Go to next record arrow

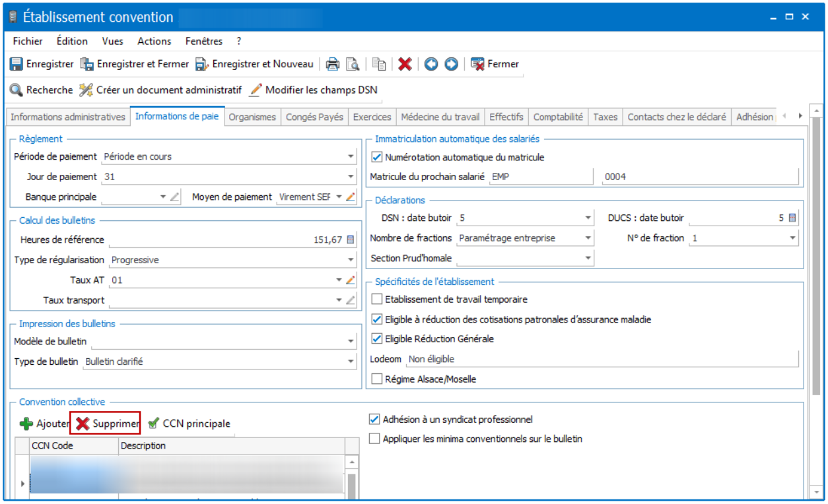pyautogui.click(x=451, y=64)
